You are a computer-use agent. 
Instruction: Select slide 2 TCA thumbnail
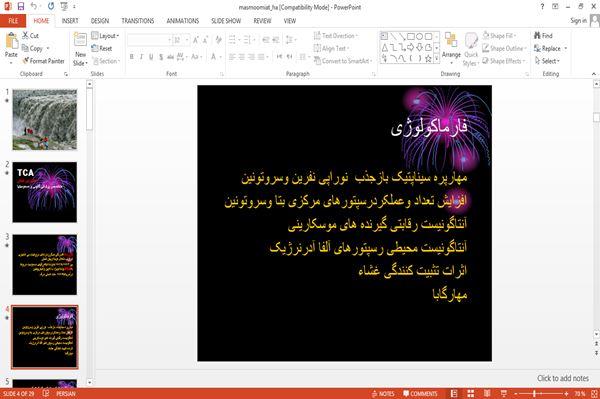[x=45, y=192]
